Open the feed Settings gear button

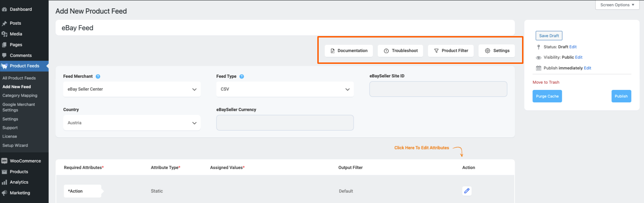tap(497, 51)
